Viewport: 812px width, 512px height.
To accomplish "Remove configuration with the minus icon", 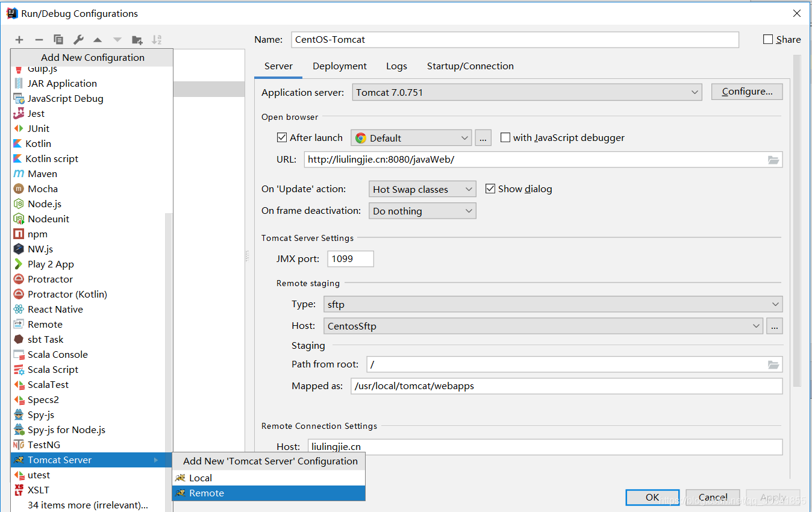I will tap(39, 40).
